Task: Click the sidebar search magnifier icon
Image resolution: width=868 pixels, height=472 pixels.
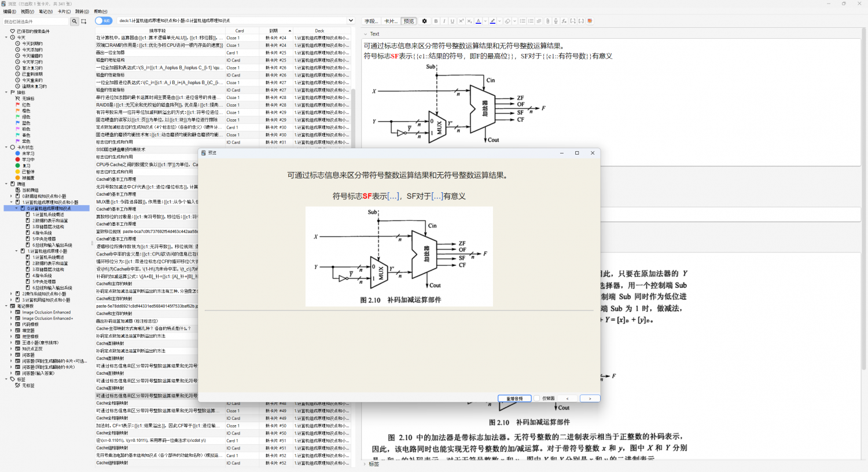Action: (74, 21)
